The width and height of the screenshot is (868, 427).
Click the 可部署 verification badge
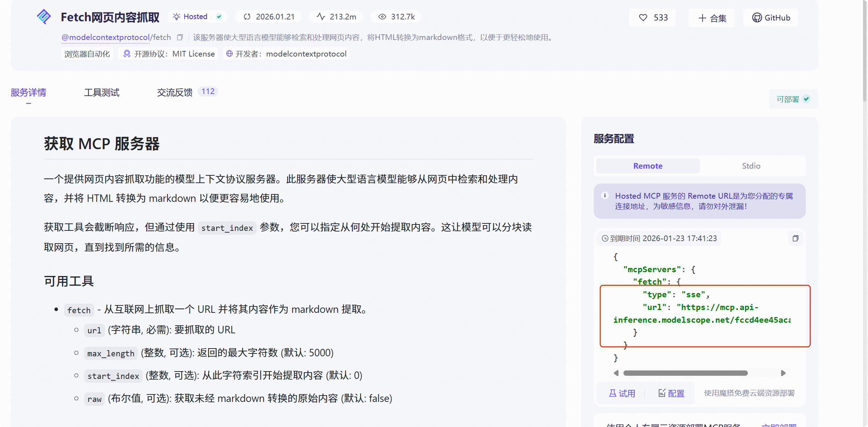pyautogui.click(x=792, y=99)
